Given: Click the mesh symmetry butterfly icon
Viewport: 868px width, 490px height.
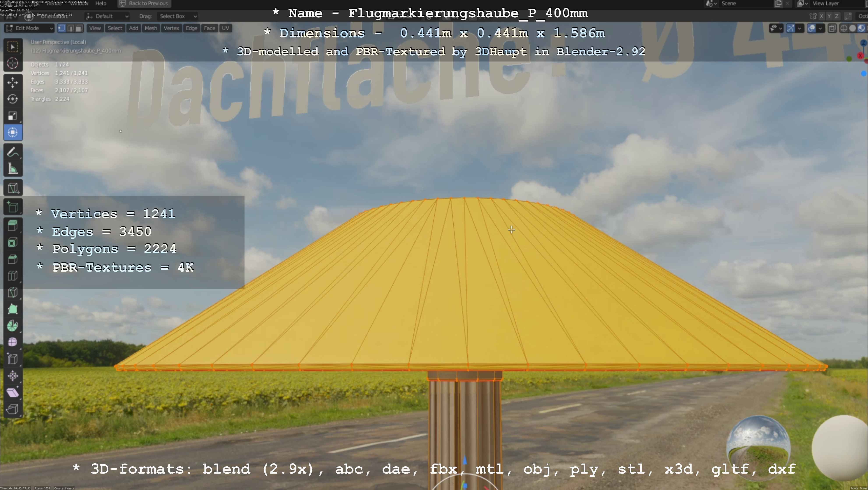Looking at the screenshot, I should tap(813, 16).
